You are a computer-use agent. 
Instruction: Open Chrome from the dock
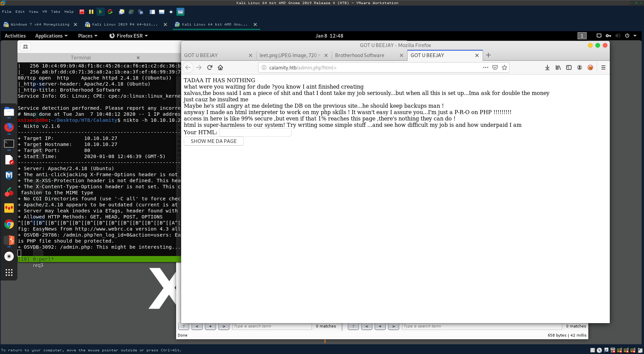tap(9, 224)
